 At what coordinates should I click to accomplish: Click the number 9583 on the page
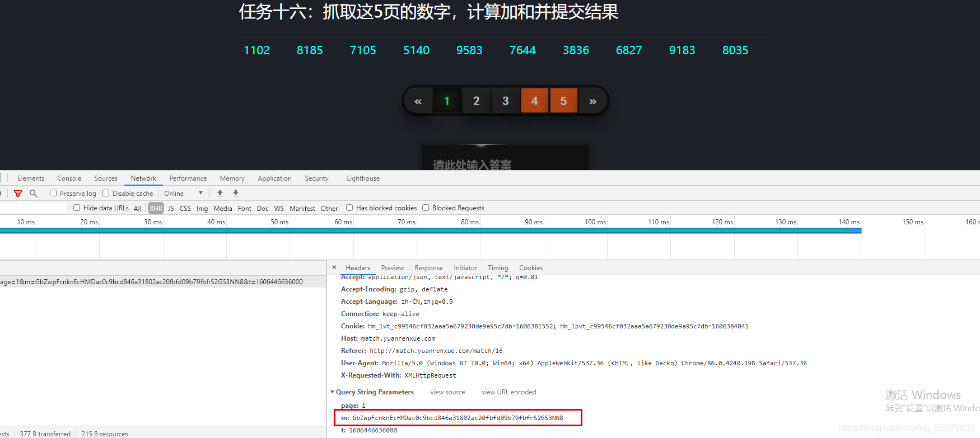point(469,50)
